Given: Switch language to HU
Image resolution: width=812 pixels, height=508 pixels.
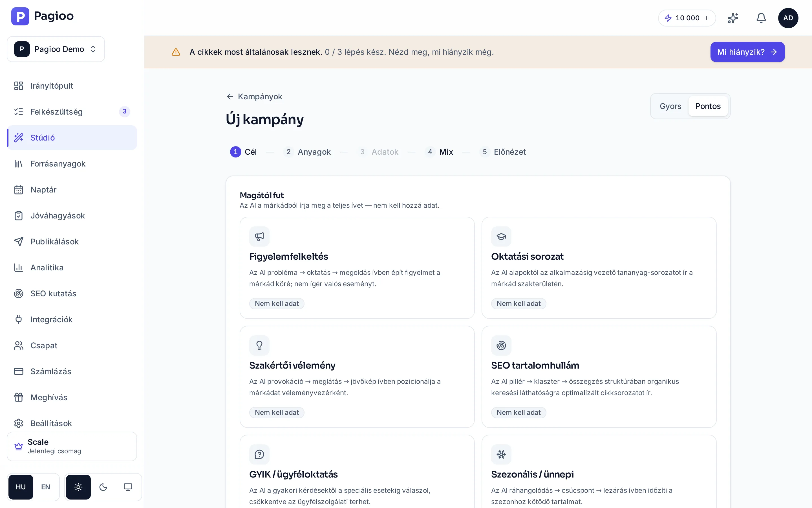Looking at the screenshot, I should click(21, 487).
